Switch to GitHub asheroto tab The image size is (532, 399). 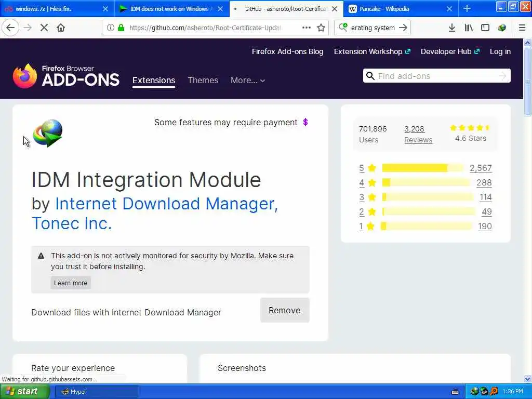286,9
